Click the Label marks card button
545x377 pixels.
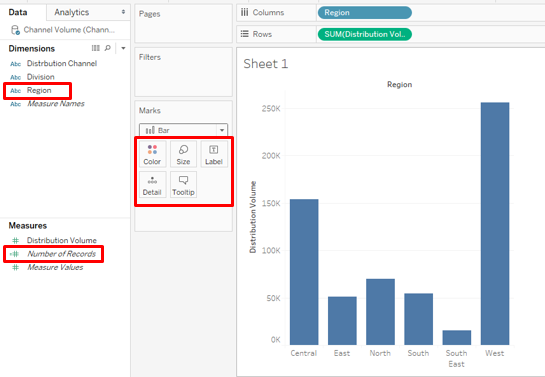tap(213, 154)
